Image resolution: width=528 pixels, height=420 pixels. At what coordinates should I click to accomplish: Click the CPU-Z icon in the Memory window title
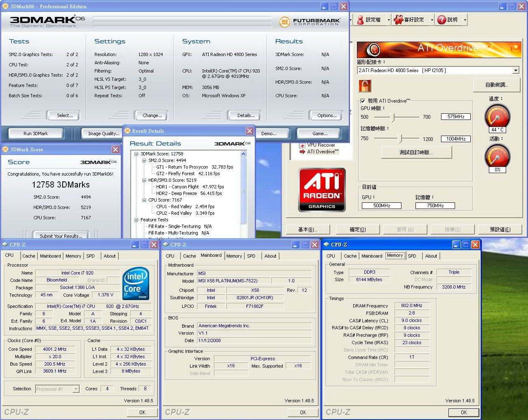(x=326, y=244)
